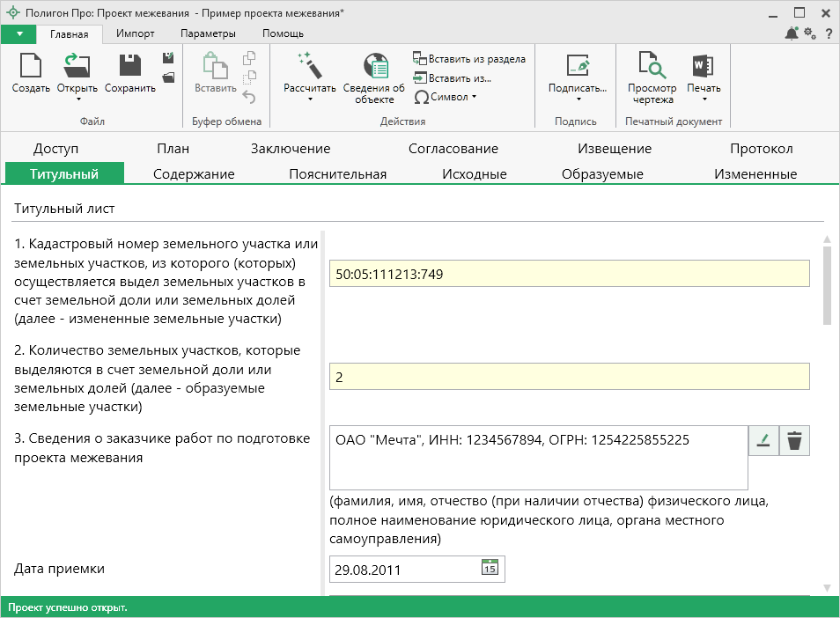Screen dimensions: 840x618
Task: Click the settings gears icon in title bar
Action: (x=809, y=34)
